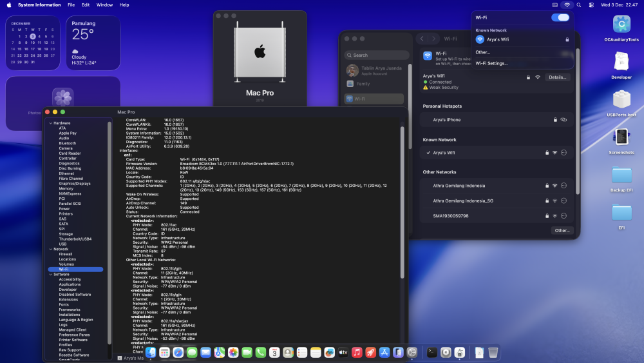Open Launchpad from the Dock
644x363 pixels.
tap(164, 352)
